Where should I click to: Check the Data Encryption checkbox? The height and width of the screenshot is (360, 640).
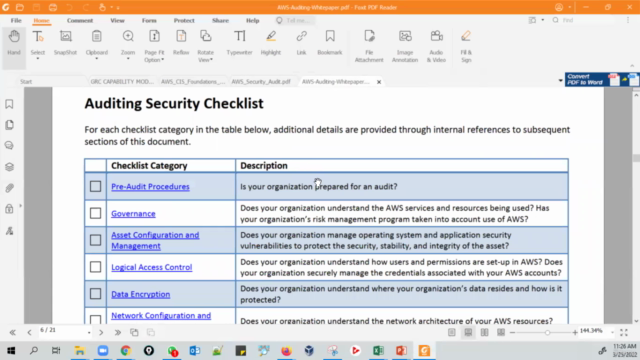96,294
